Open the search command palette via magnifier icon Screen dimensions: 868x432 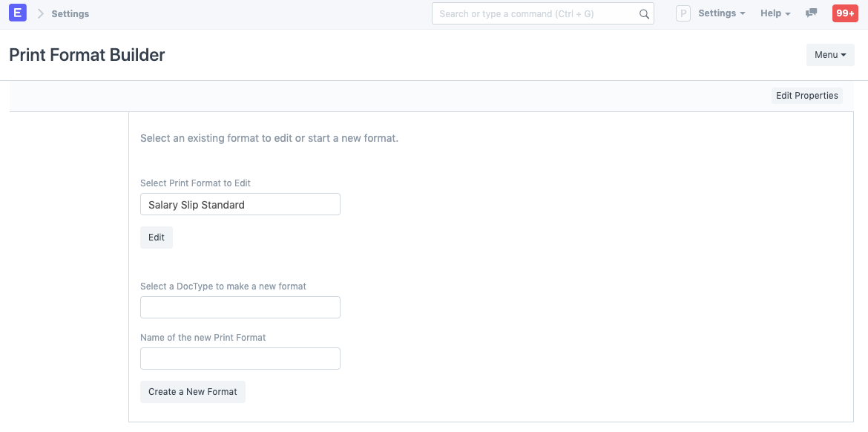[x=643, y=13]
